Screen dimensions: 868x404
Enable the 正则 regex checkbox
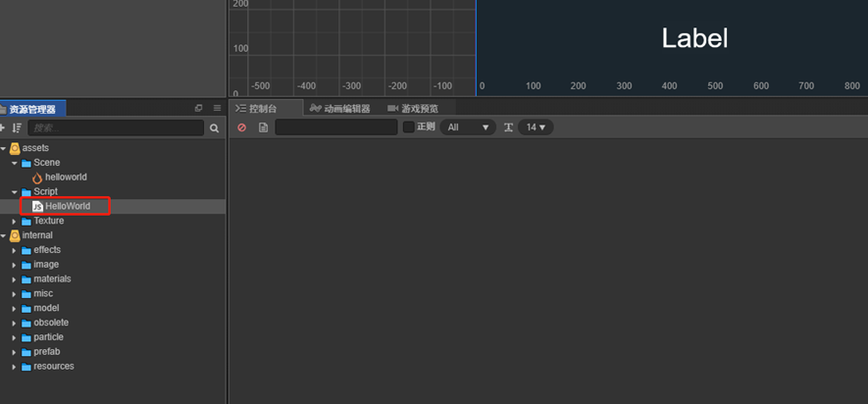point(409,127)
